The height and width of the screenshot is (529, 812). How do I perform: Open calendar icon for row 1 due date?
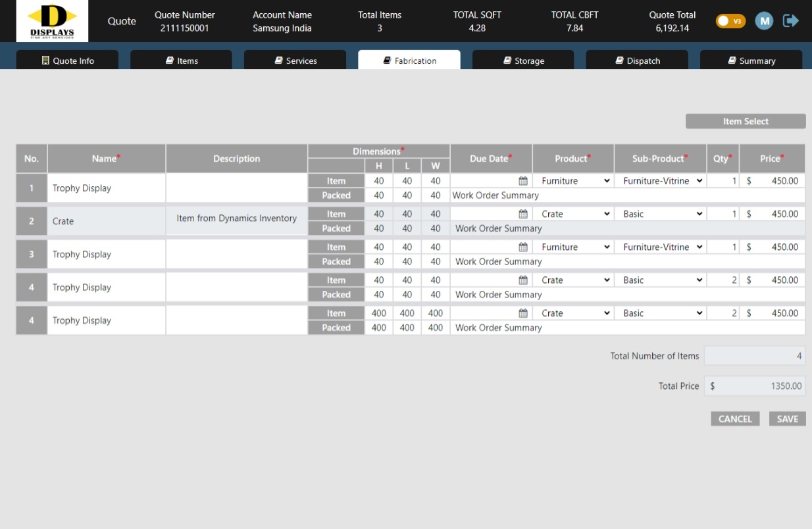pos(523,181)
